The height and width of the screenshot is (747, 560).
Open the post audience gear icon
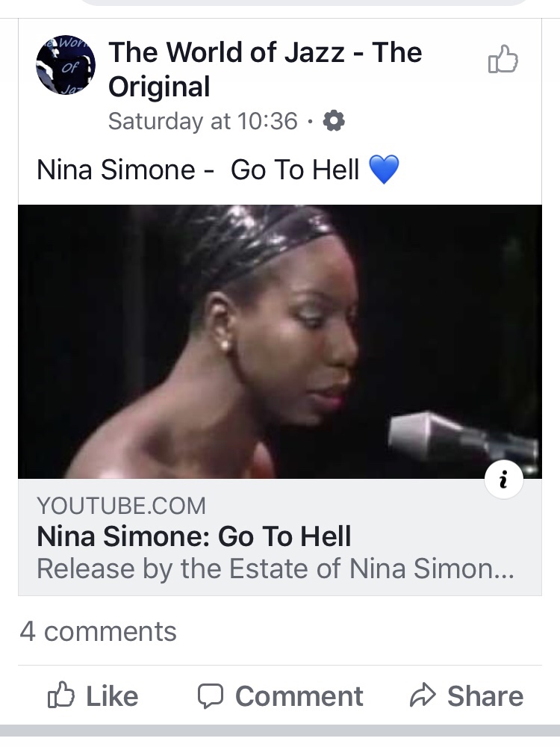tap(333, 120)
